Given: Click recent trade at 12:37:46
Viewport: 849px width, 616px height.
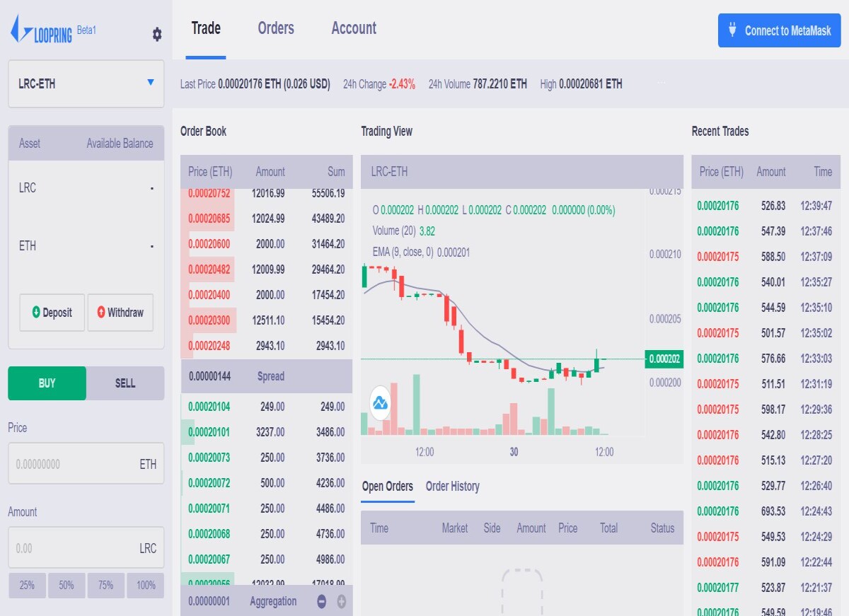Looking at the screenshot, I should [x=765, y=231].
